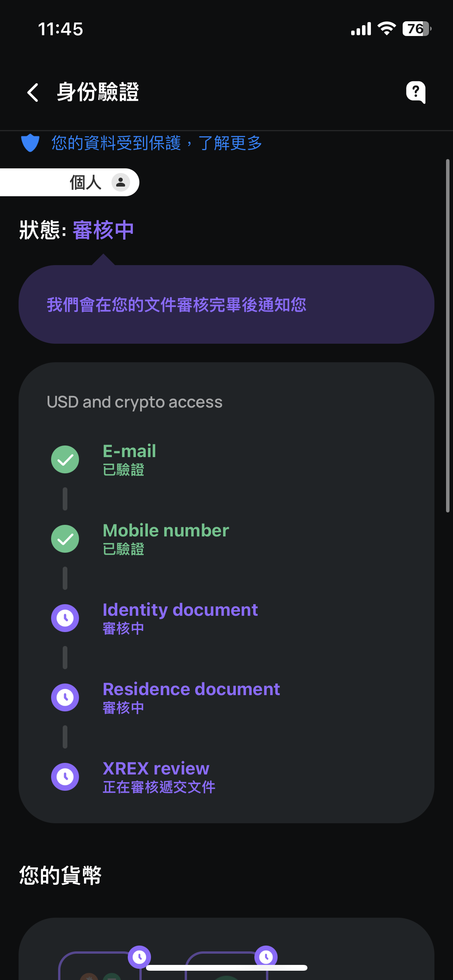Screen dimensions: 453x980
Task: Tap the Mobile number checkmark icon
Action: coord(65,539)
